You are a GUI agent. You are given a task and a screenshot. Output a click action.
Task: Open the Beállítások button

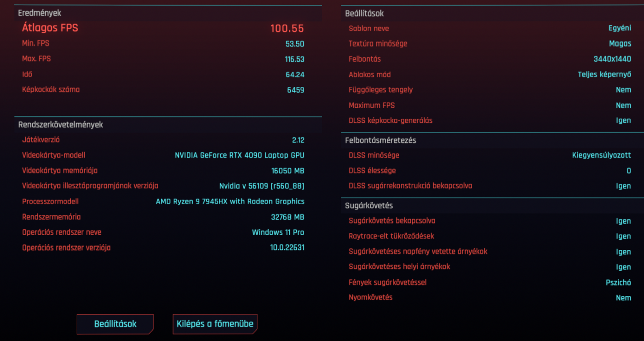pyautogui.click(x=115, y=324)
